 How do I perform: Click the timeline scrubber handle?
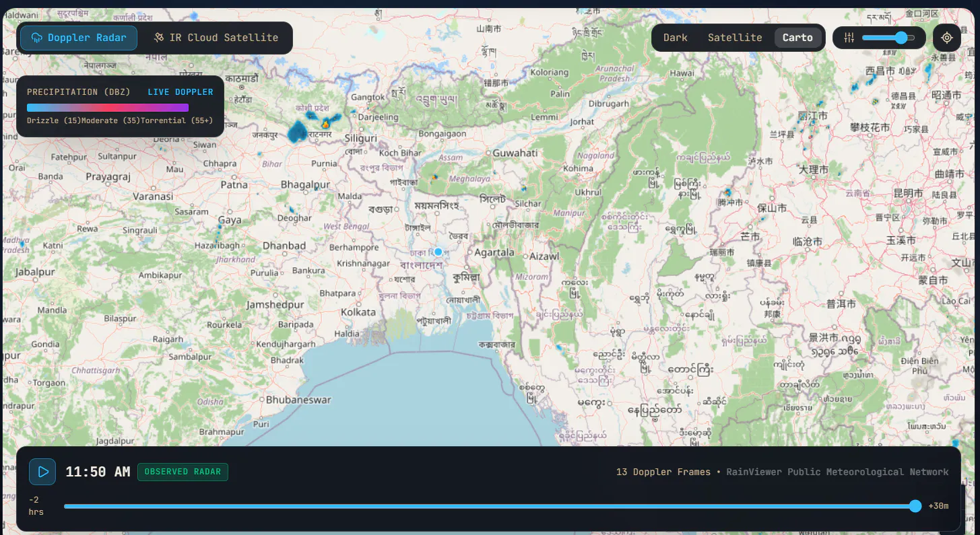915,506
